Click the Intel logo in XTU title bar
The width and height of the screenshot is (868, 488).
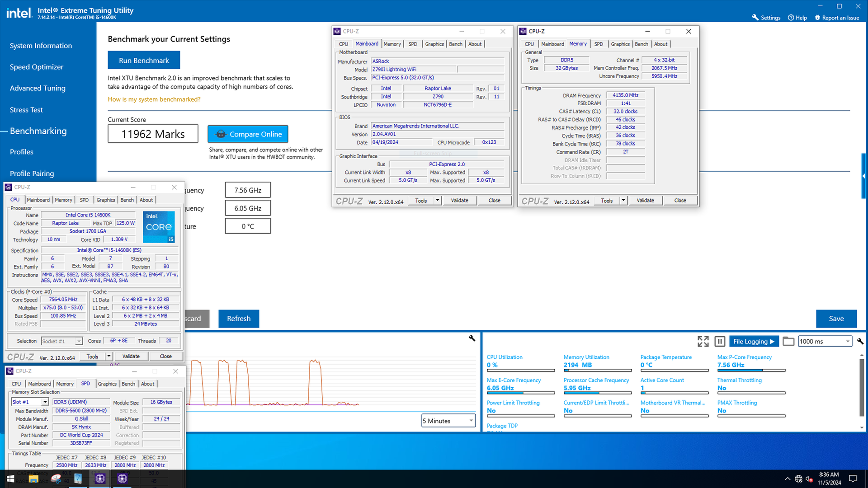pyautogui.click(x=19, y=13)
